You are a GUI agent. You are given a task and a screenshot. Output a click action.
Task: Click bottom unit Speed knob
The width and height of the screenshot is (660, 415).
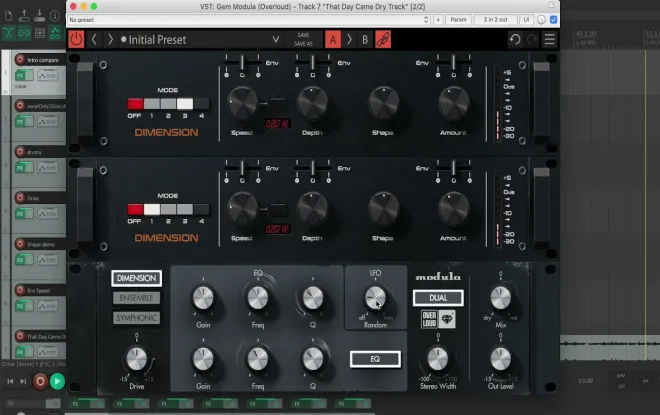pos(242,208)
